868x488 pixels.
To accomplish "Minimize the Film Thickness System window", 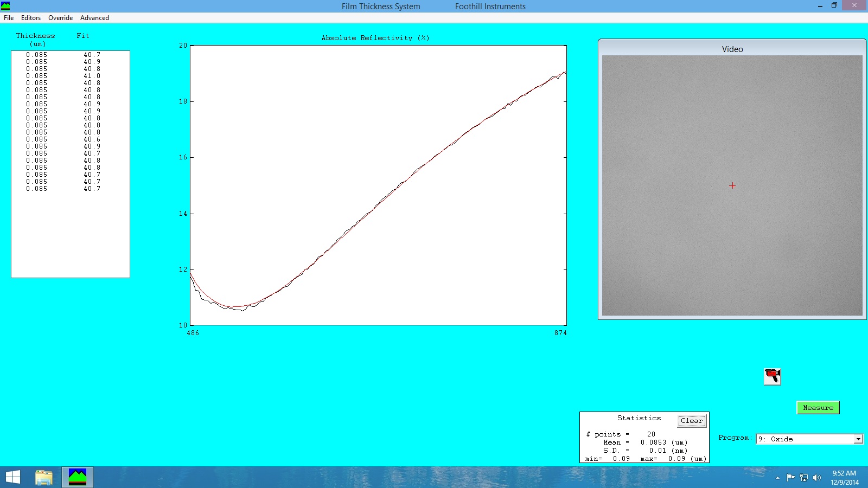I will [820, 6].
